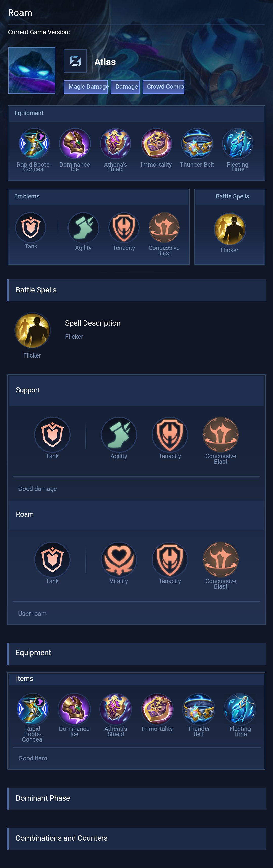Click the Agility emblem in the Emblems panel
The image size is (273, 868).
83,227
